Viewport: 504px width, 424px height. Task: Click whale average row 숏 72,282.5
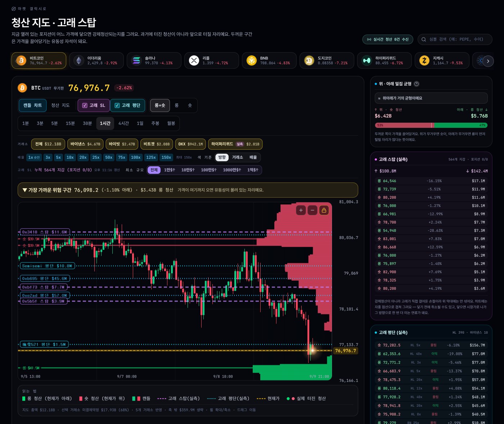click(x=431, y=345)
